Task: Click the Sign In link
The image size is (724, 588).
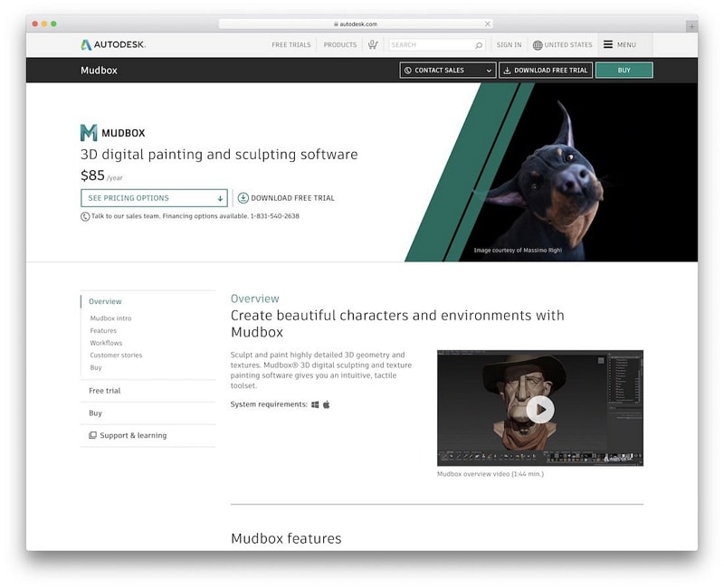Action: click(509, 44)
